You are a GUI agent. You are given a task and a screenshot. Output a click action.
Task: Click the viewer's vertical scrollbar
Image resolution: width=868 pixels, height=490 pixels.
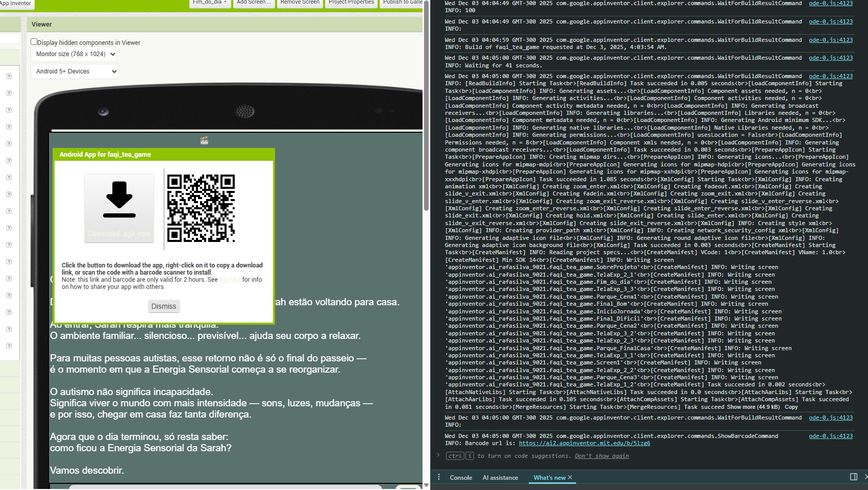(426, 153)
